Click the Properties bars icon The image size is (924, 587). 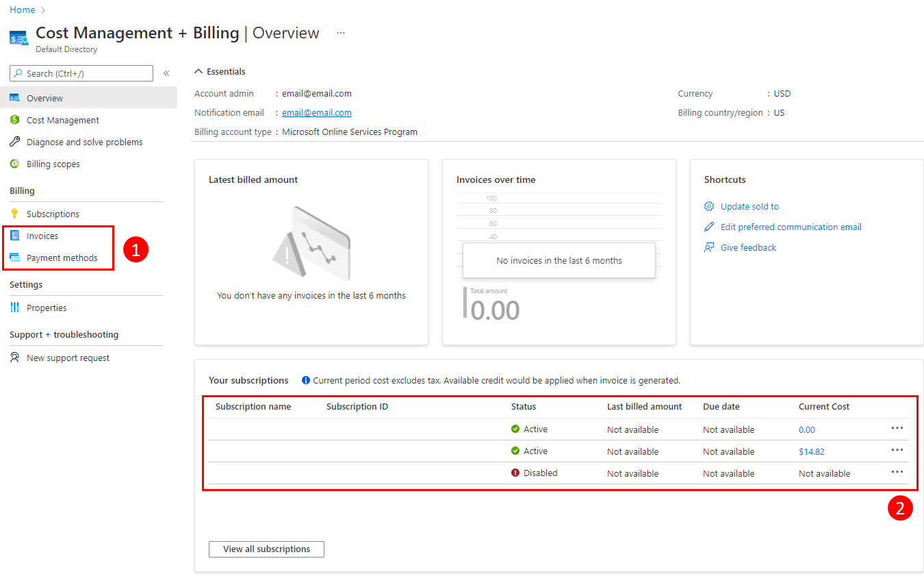point(14,308)
